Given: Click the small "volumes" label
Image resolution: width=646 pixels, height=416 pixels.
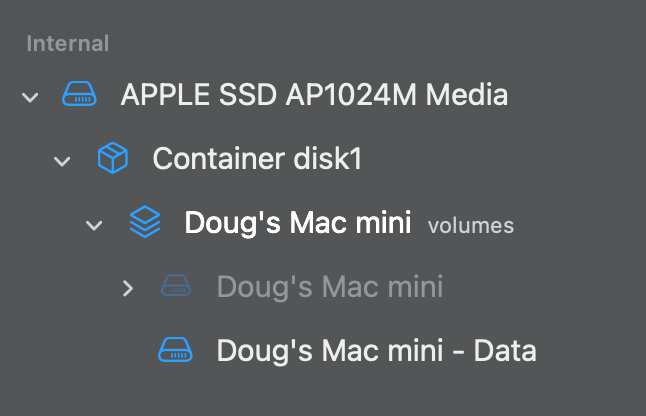Looking at the screenshot, I should (470, 226).
